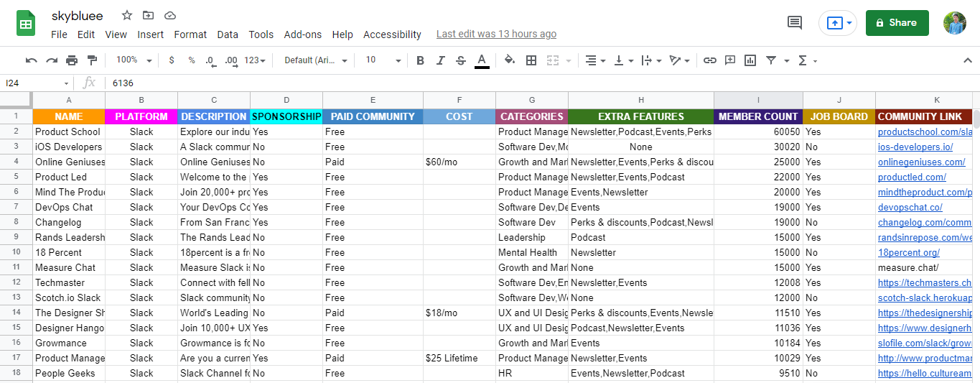980x383 pixels.
Task: Open horizontal align options
Action: tap(595, 60)
